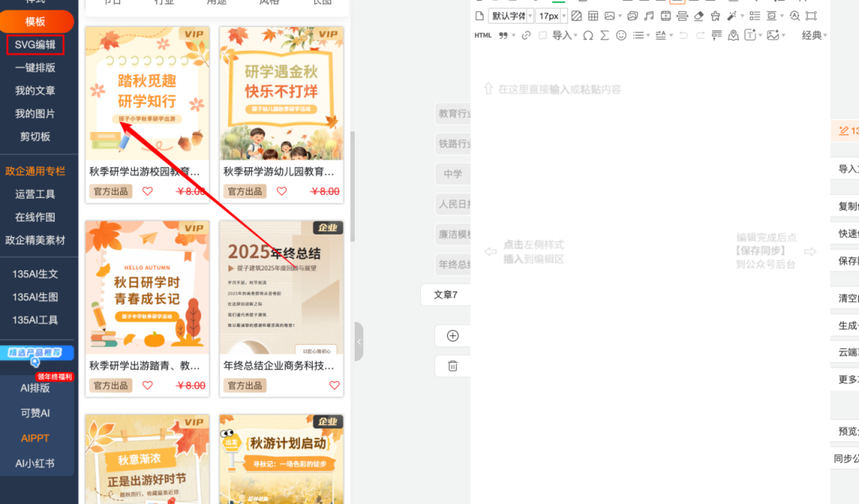Expand the 经典 editor mode dropdown
The height and width of the screenshot is (504, 859).
pyautogui.click(x=814, y=35)
